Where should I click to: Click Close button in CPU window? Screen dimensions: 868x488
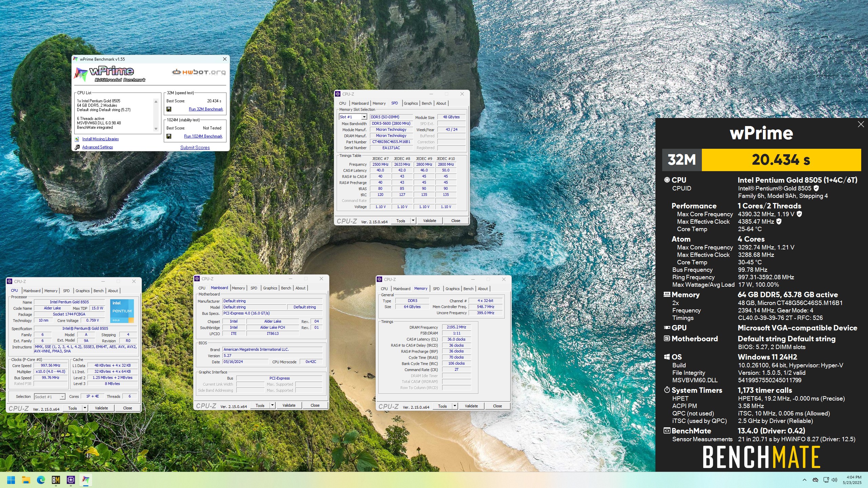click(x=127, y=408)
